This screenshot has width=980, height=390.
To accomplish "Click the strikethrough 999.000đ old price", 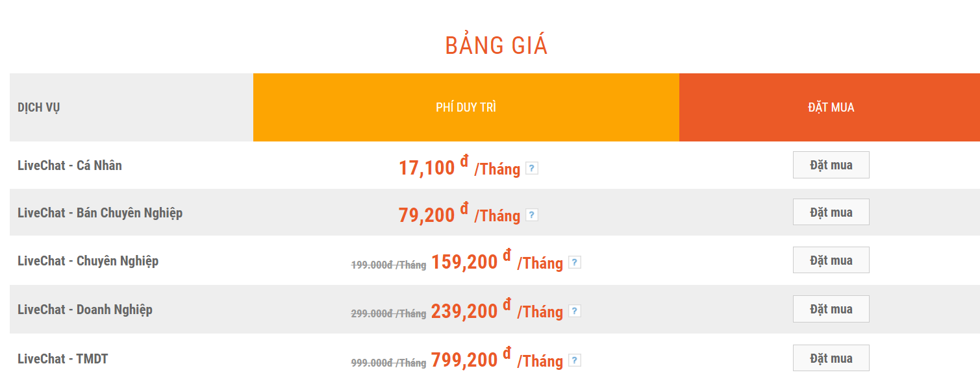I will pyautogui.click(x=388, y=363).
